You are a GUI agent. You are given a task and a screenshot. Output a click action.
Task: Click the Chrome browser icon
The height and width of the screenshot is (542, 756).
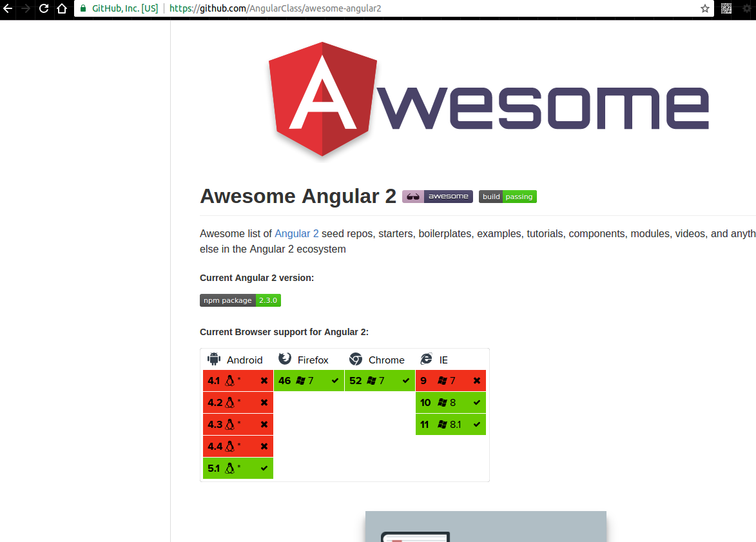pyautogui.click(x=356, y=359)
